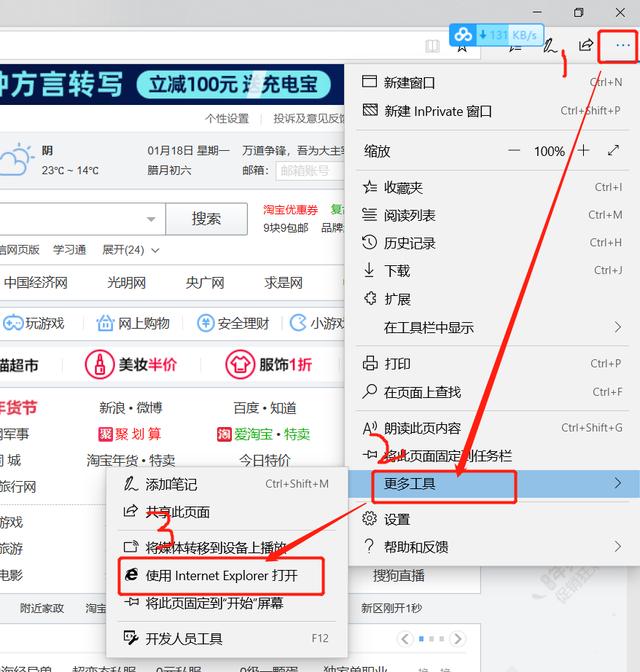Click the cloud download speed widget
The width and height of the screenshot is (640, 672).
click(x=496, y=35)
